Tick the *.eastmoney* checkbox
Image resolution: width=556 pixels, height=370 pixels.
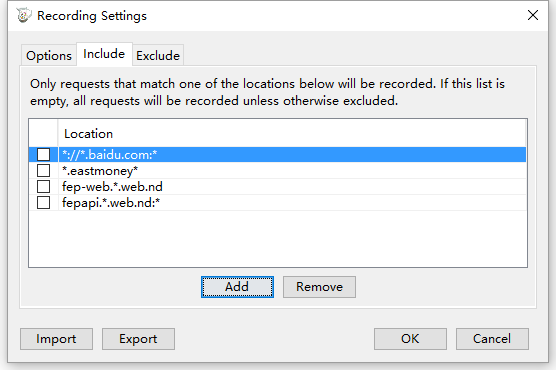click(x=44, y=171)
